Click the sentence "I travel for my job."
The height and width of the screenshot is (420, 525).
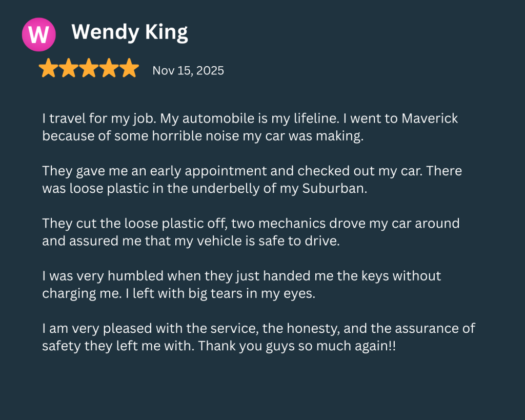point(99,119)
